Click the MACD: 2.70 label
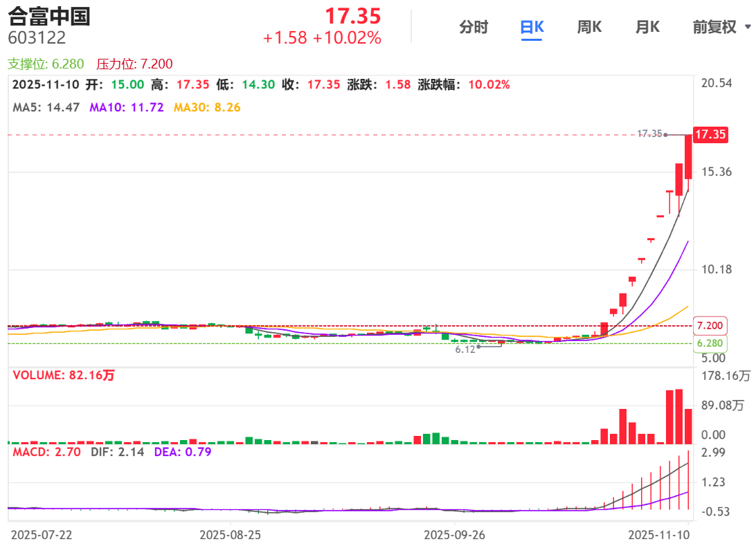This screenshot has width=756, height=548. (x=47, y=452)
